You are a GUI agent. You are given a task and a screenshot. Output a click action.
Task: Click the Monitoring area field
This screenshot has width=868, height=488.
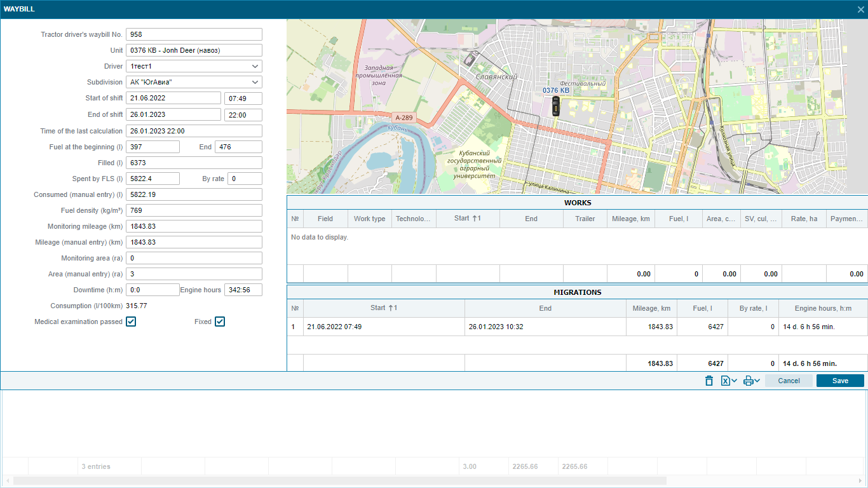tap(194, 258)
